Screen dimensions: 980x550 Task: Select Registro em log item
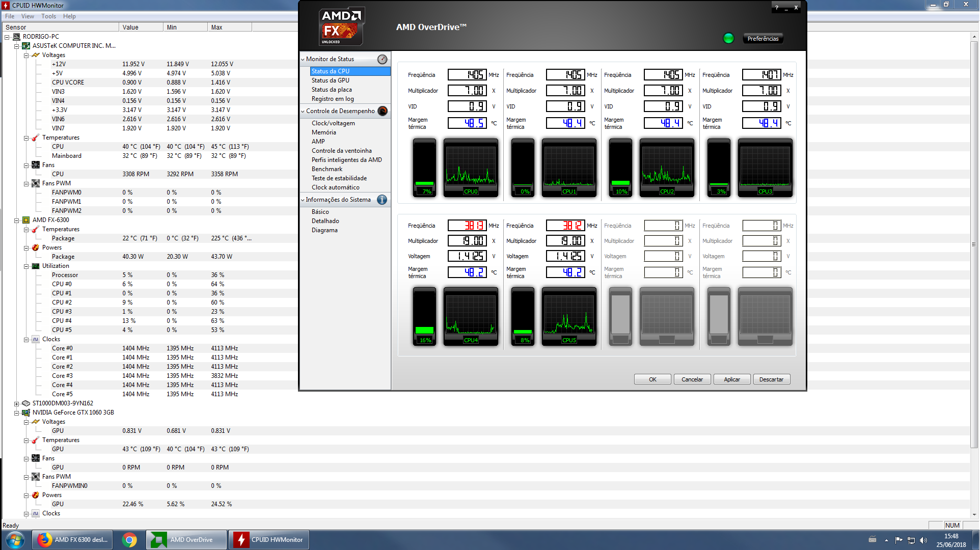(333, 99)
